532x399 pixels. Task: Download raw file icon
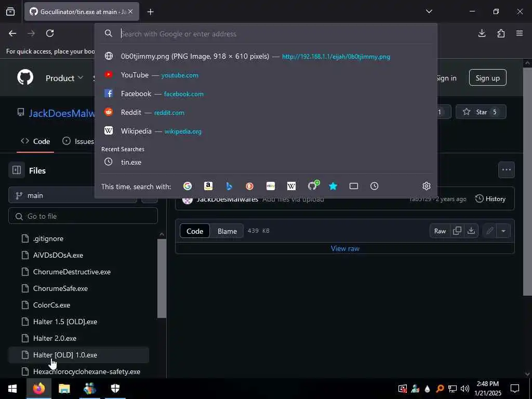(471, 231)
